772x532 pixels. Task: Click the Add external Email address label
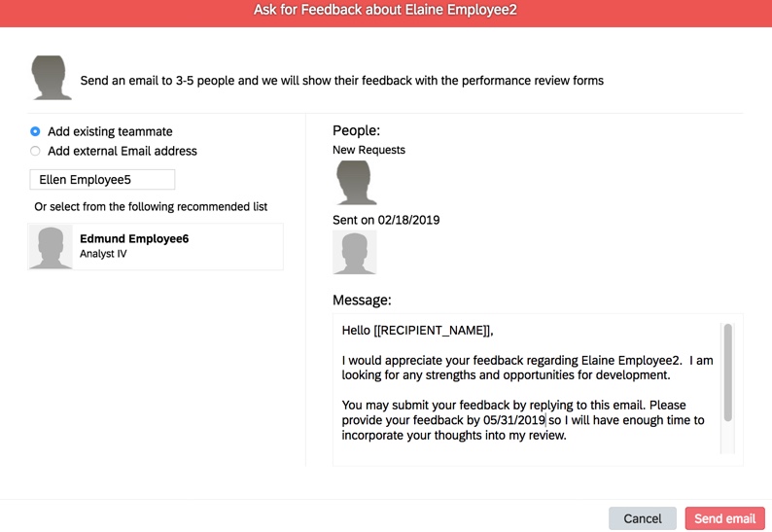point(123,151)
